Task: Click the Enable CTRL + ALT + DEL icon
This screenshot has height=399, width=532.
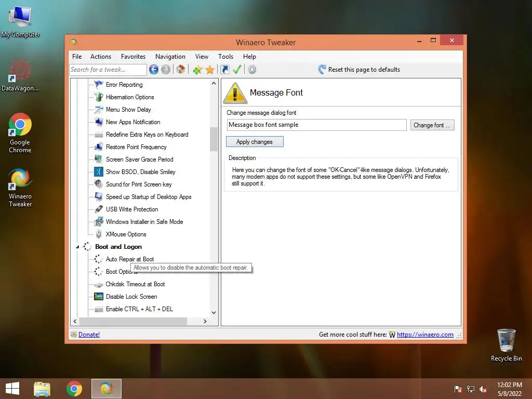Action: (x=99, y=309)
